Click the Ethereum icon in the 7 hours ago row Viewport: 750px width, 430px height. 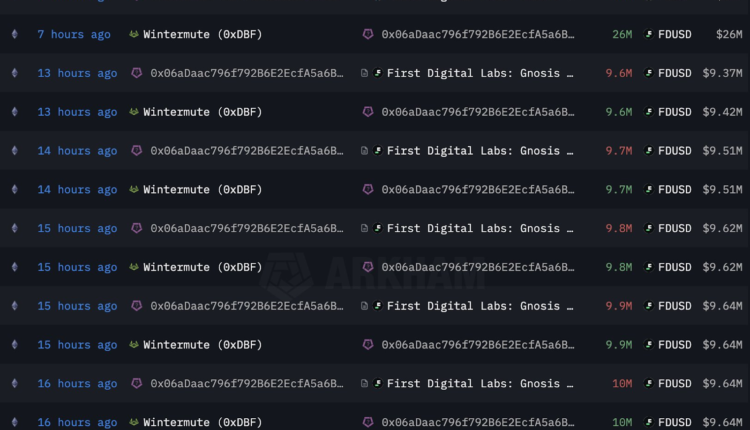pyautogui.click(x=14, y=34)
